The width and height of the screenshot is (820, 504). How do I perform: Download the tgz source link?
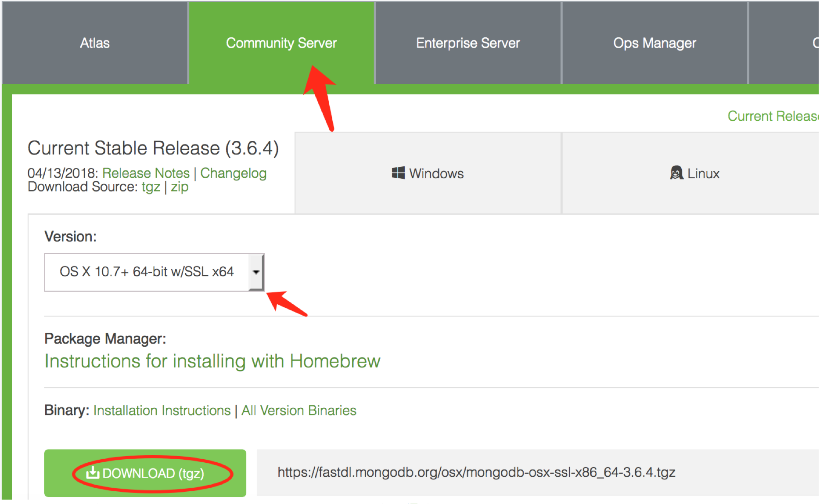(151, 187)
